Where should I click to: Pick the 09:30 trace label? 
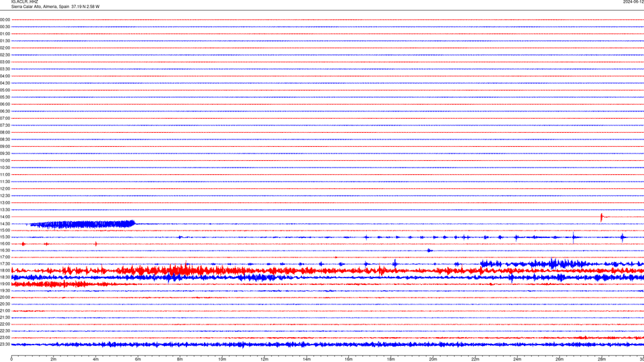(x=5, y=154)
